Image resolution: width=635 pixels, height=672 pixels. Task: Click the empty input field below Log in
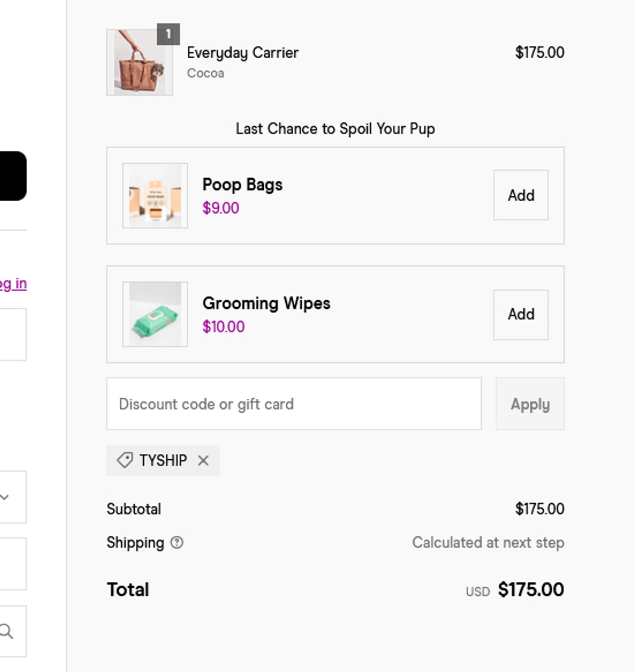pyautogui.click(x=13, y=334)
